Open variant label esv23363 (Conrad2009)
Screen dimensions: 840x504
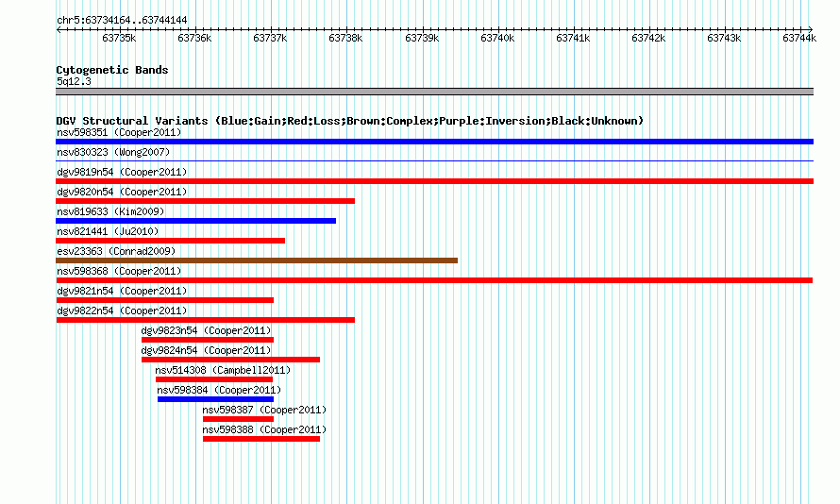[x=116, y=251]
